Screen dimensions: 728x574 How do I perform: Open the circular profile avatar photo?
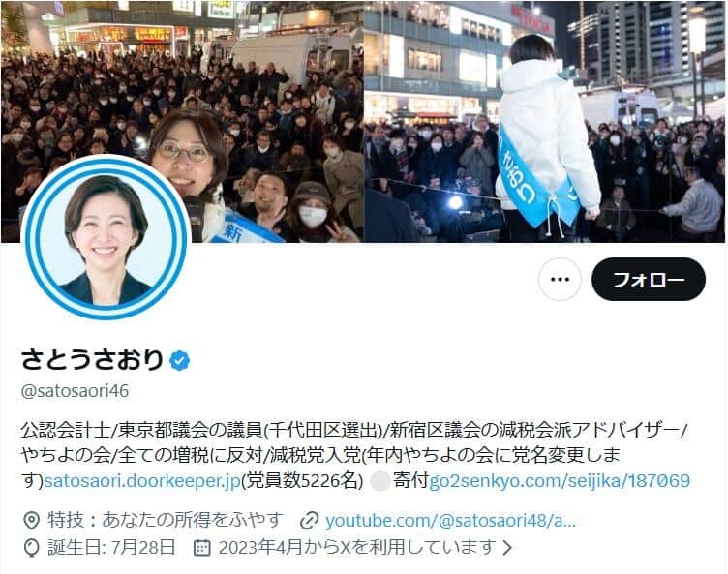[x=106, y=238]
